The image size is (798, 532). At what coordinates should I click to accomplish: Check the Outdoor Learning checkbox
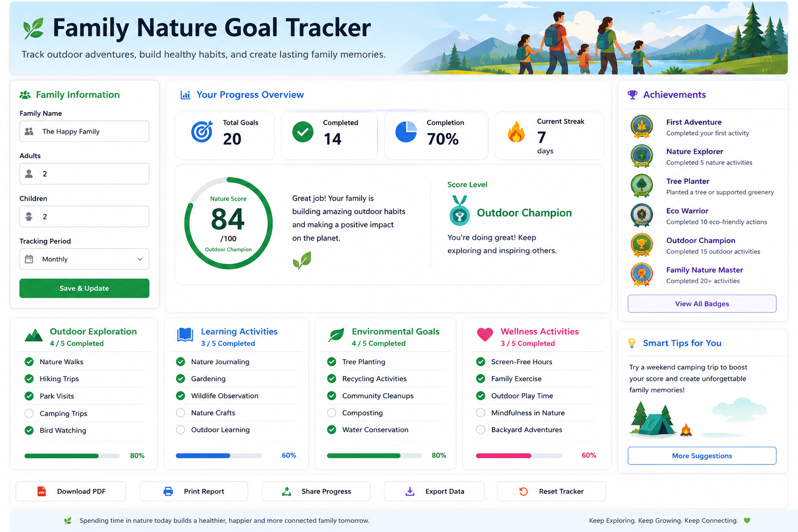click(180, 430)
